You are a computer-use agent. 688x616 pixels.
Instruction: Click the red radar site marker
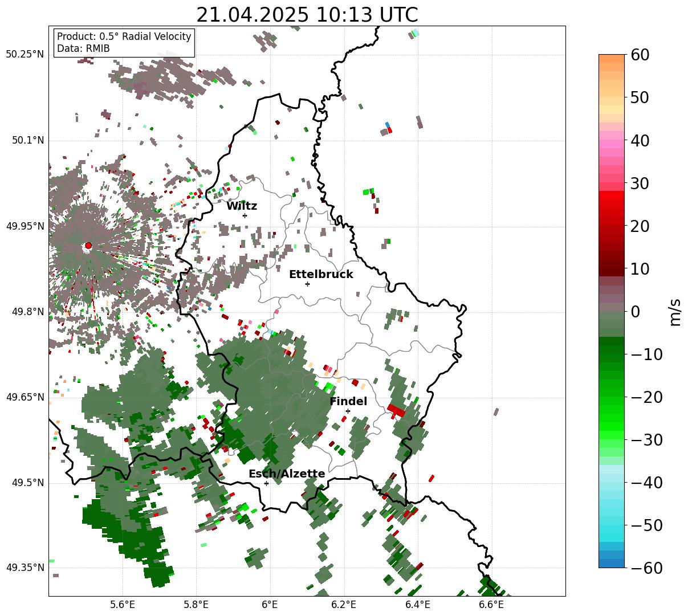88,246
